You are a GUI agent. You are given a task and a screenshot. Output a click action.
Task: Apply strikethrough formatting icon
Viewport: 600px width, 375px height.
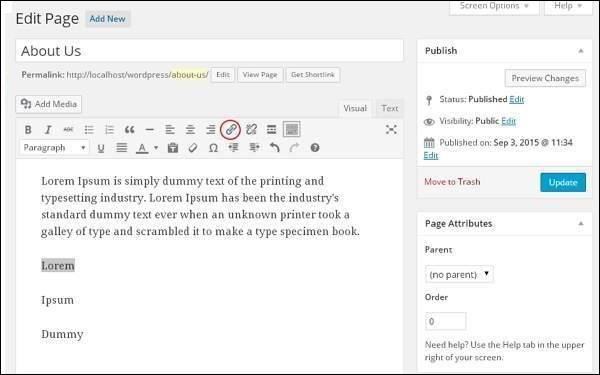tap(68, 130)
